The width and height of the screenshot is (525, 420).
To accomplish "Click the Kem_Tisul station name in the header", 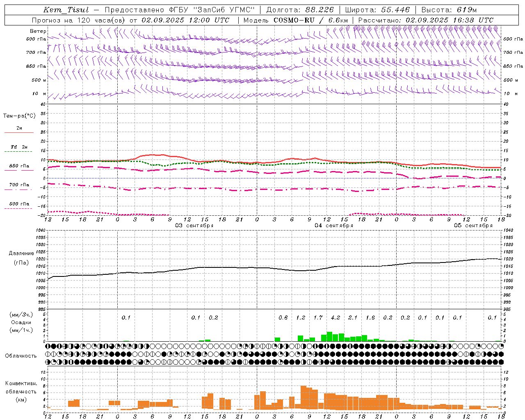I will click(x=66, y=10).
